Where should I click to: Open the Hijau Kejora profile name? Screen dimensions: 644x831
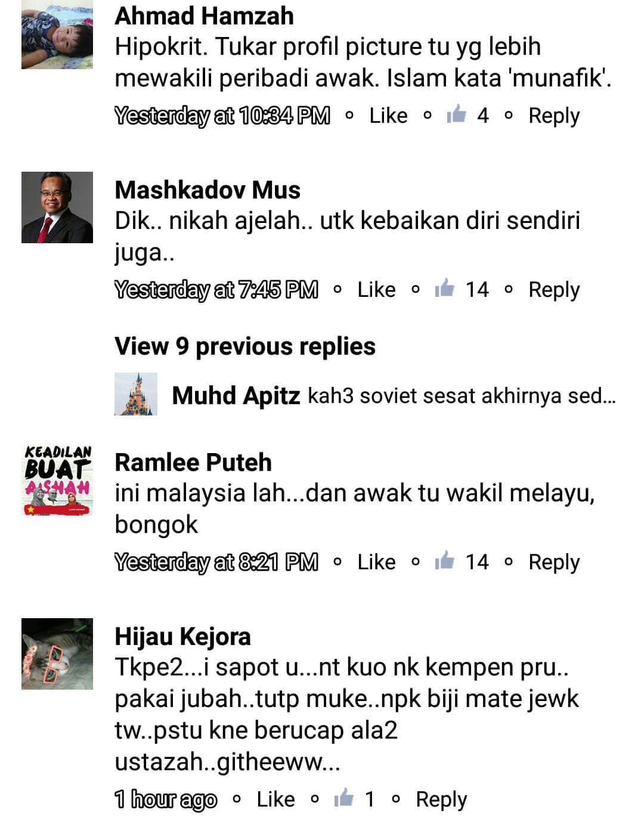pyautogui.click(x=182, y=637)
